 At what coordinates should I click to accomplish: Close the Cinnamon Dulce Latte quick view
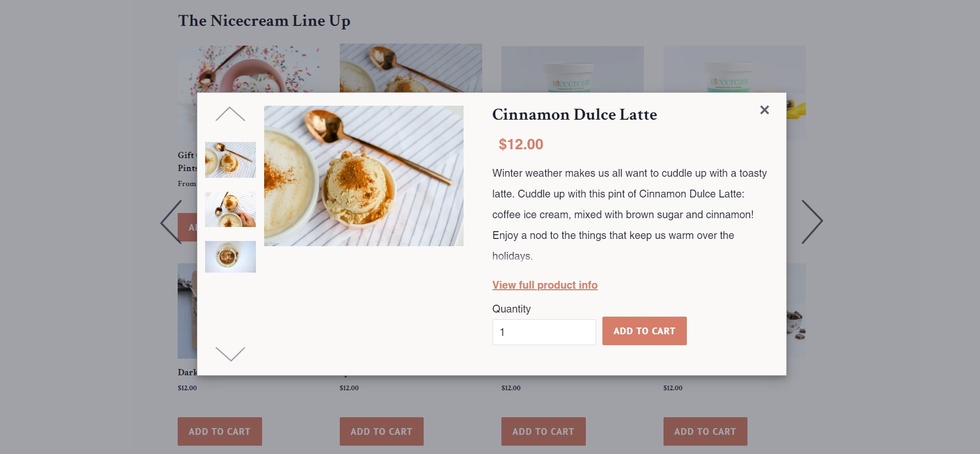point(764,110)
